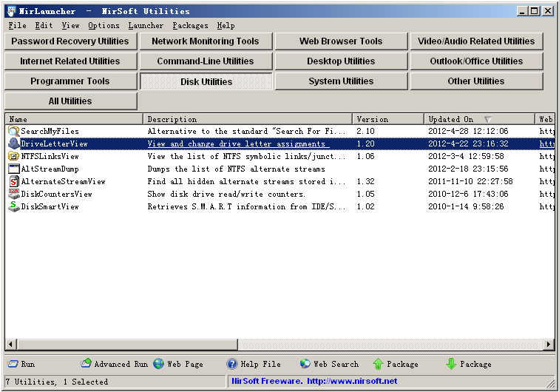Sort by the Name column header
This screenshot has width=559, height=392.
74,119
